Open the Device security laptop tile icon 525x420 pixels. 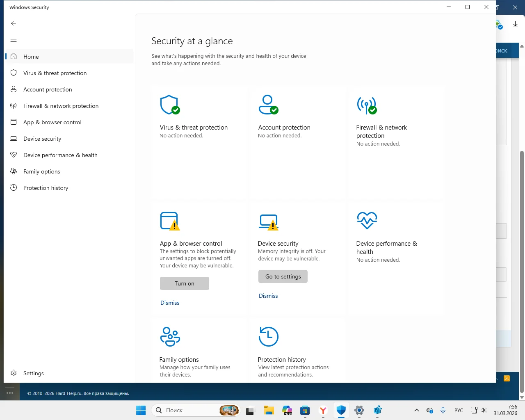click(x=268, y=221)
